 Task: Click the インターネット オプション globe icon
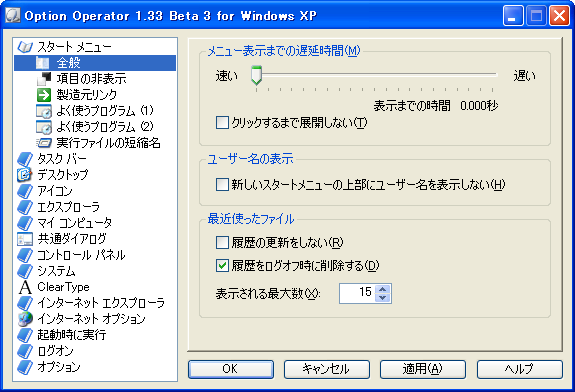[25, 319]
